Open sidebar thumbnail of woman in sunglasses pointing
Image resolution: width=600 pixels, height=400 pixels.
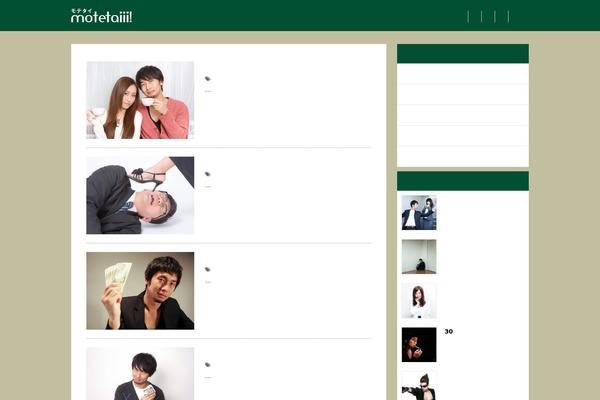(419, 386)
